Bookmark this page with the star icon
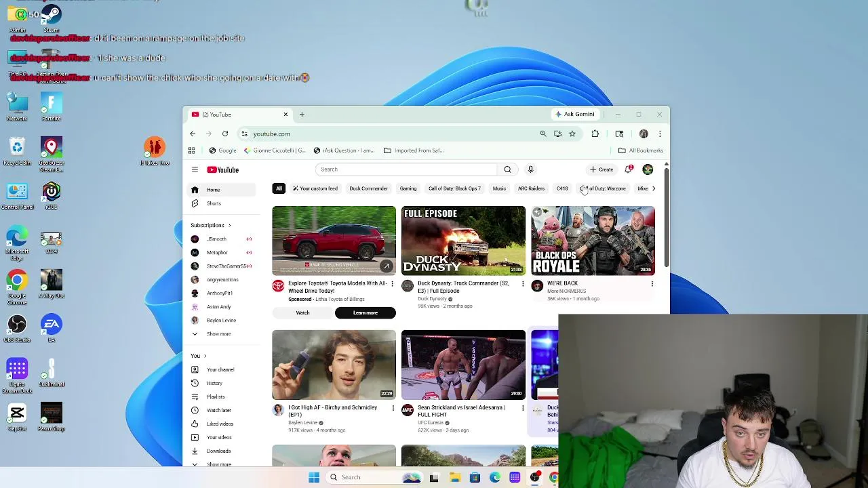Viewport: 868px width, 488px height. [x=572, y=134]
